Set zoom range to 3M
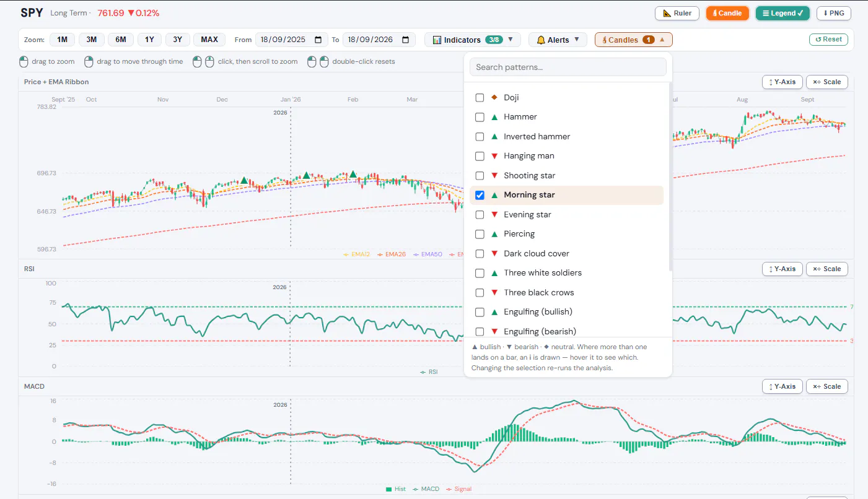This screenshot has height=499, width=868. (x=92, y=40)
